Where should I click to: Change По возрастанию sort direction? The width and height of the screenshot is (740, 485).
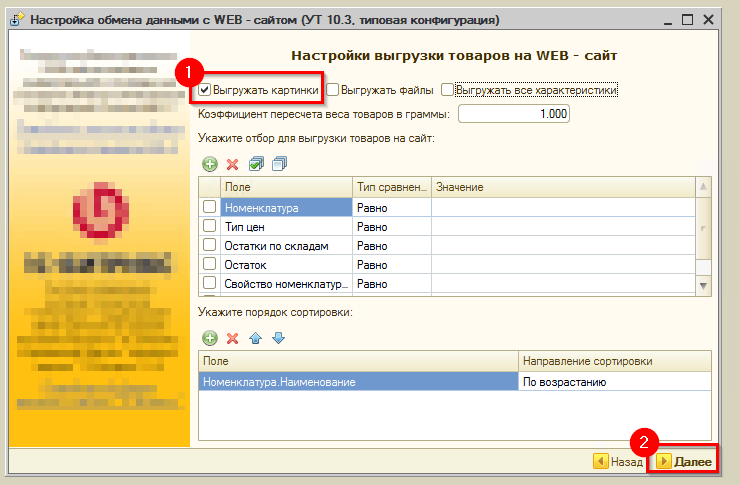613,381
